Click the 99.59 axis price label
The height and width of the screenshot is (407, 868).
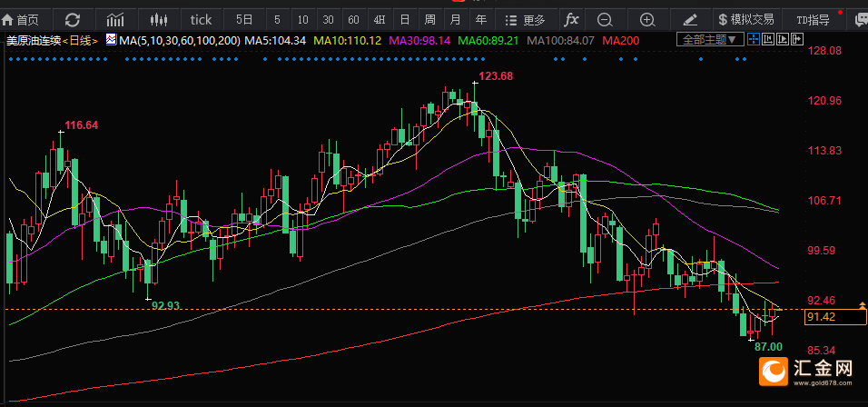click(x=822, y=251)
